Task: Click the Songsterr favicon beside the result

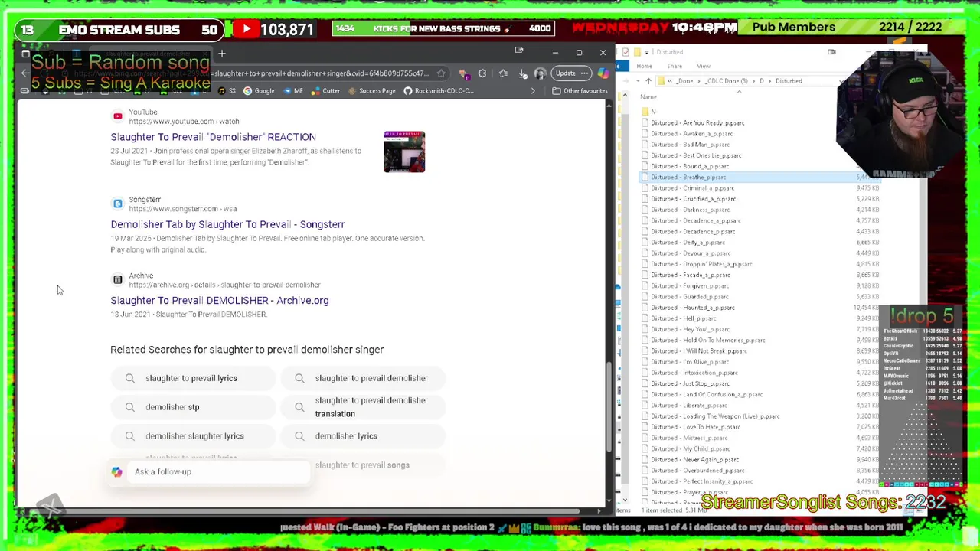Action: (117, 204)
